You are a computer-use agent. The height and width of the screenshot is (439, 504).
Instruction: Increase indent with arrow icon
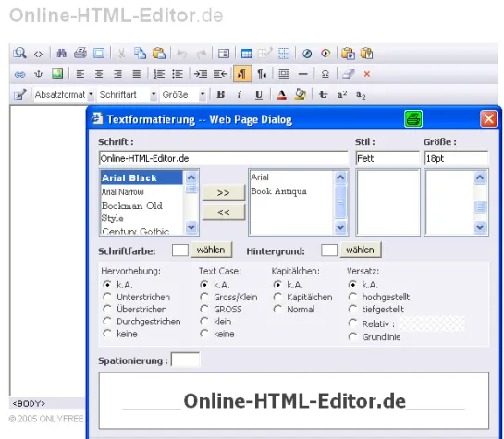pos(201,74)
